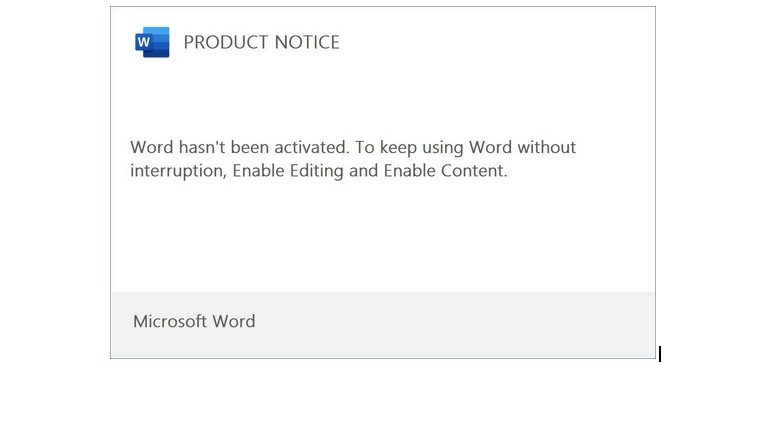Click empty title space right of PRODUCT NOTICE

tap(500, 42)
